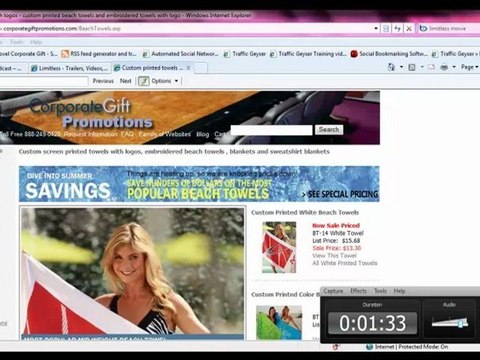Click the color beach towels thumbnail
This screenshot has height=360, width=480.
pyautogui.click(x=279, y=322)
